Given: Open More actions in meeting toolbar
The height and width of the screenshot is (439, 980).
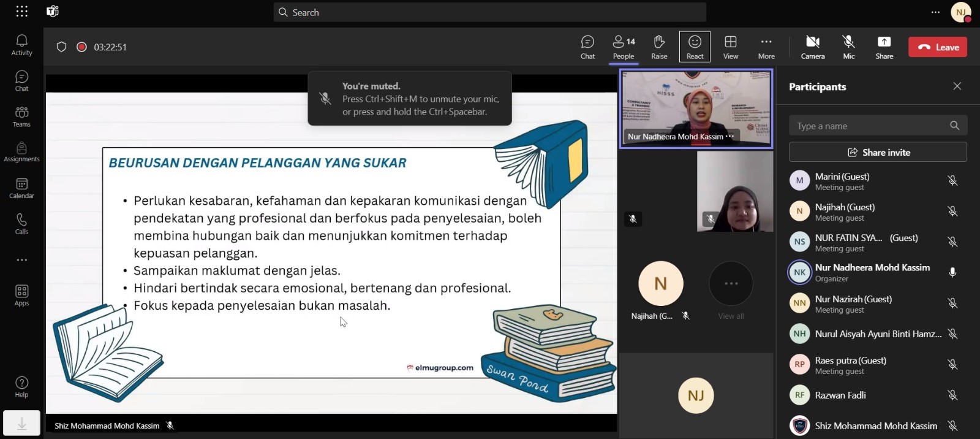Looking at the screenshot, I should [766, 47].
